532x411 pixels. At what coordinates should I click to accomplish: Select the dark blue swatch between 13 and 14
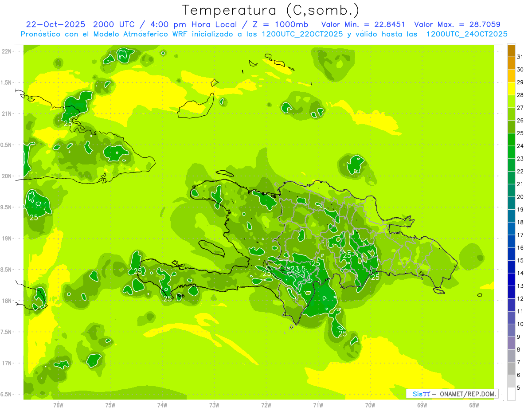(511, 280)
